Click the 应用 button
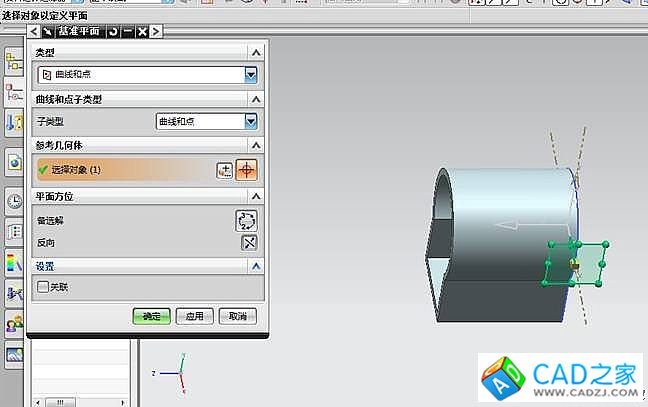Image resolution: width=648 pixels, height=407 pixels. (195, 316)
